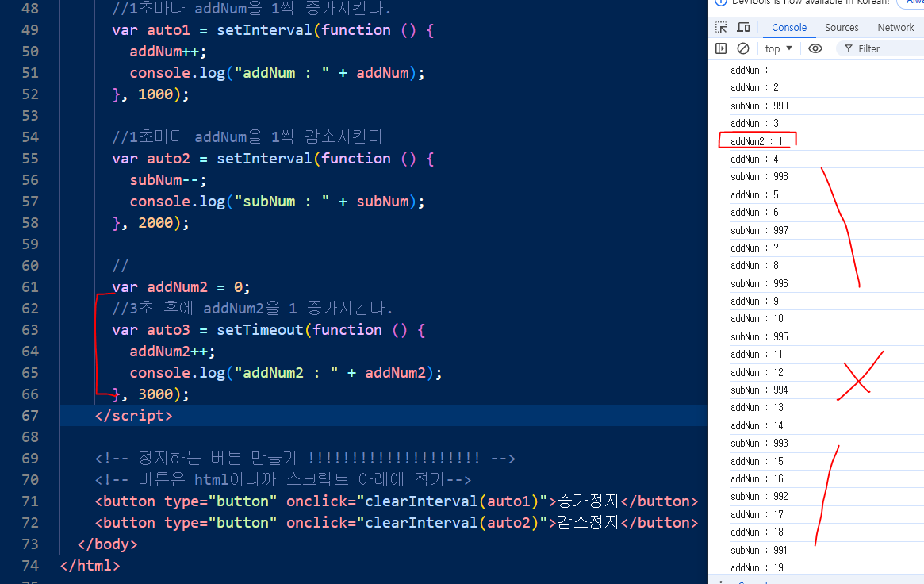Click the closing '</html>' tag
The width and height of the screenshot is (924, 584).
[x=90, y=566]
